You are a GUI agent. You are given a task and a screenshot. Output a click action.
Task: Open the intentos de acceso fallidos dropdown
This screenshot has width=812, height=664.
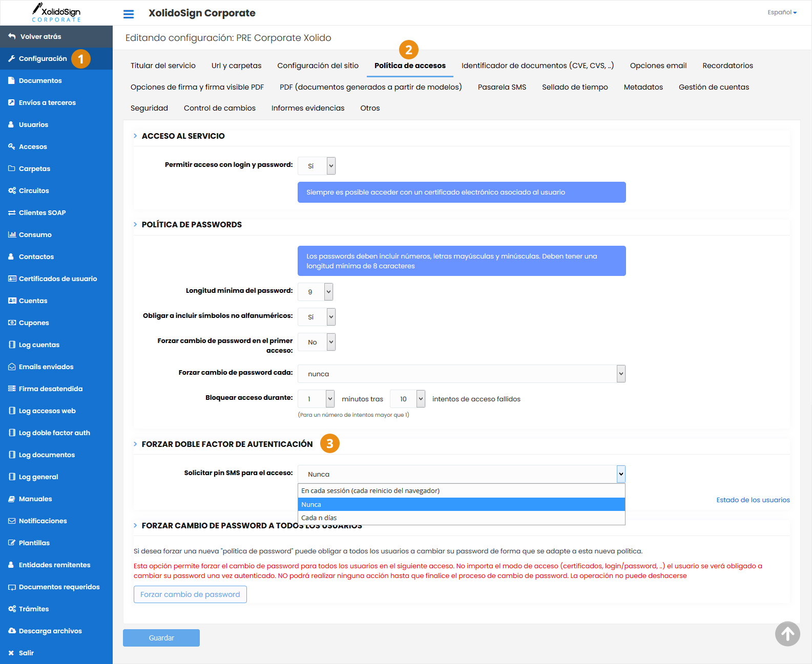[x=408, y=399]
